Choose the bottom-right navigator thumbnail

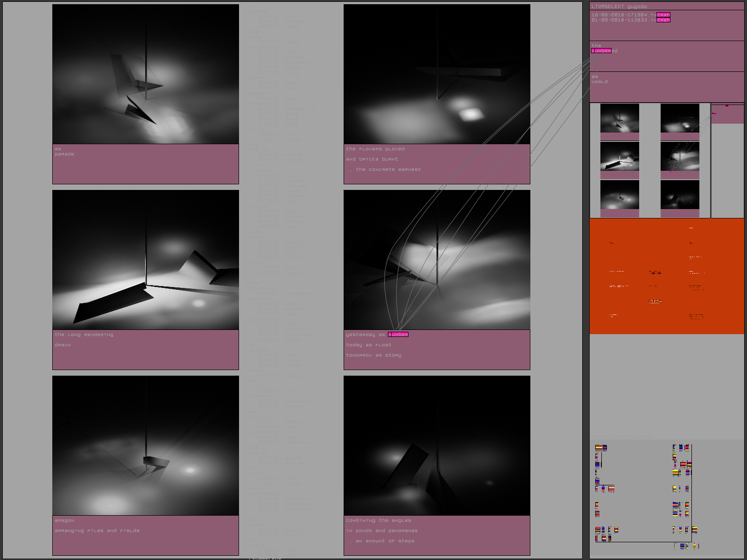[x=680, y=195]
